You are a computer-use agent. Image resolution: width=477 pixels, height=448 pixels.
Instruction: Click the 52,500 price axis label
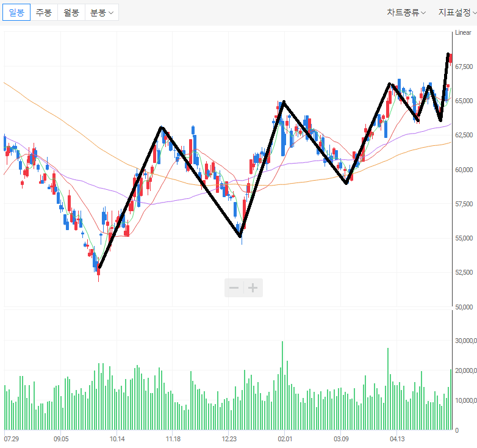click(464, 272)
